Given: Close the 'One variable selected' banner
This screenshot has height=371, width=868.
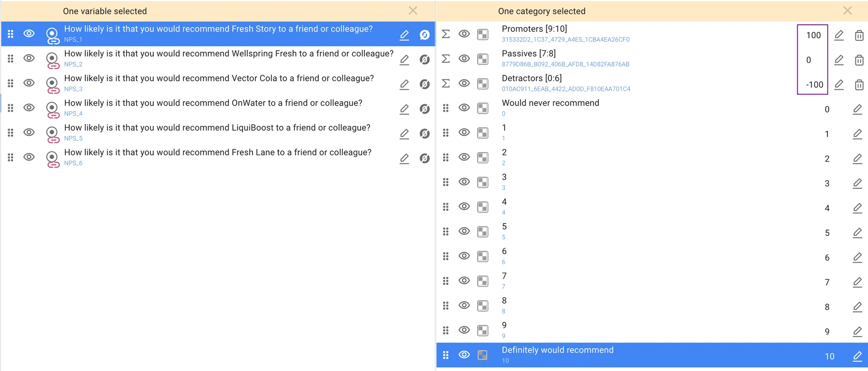Looking at the screenshot, I should [x=413, y=11].
